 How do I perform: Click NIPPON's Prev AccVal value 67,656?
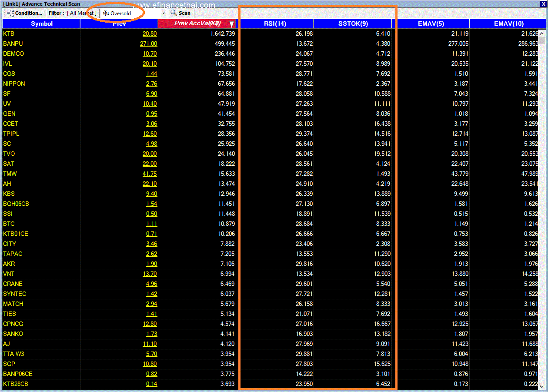tap(226, 84)
